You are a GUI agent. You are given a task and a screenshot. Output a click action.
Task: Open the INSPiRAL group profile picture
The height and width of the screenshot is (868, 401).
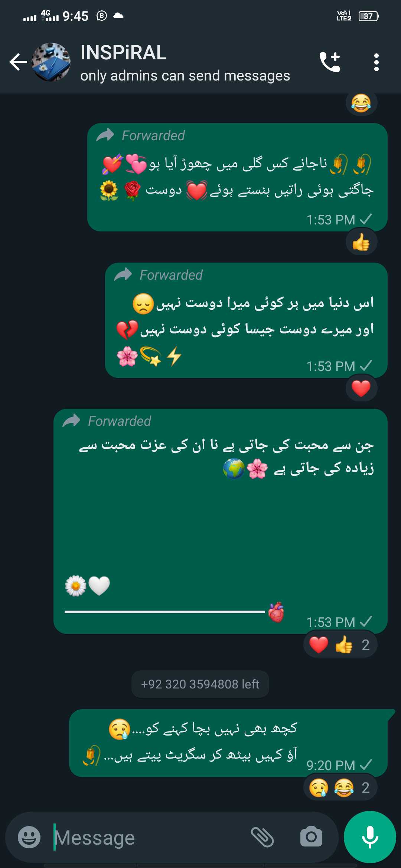(x=51, y=62)
